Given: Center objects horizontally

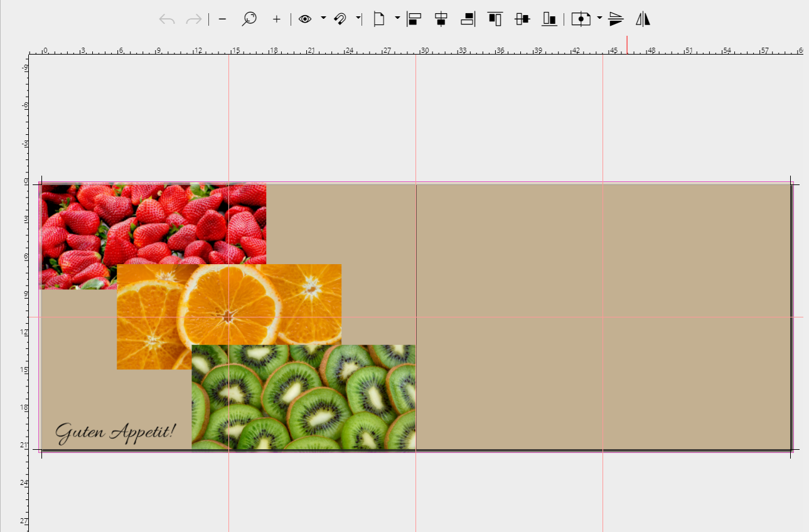Looking at the screenshot, I should tap(441, 19).
